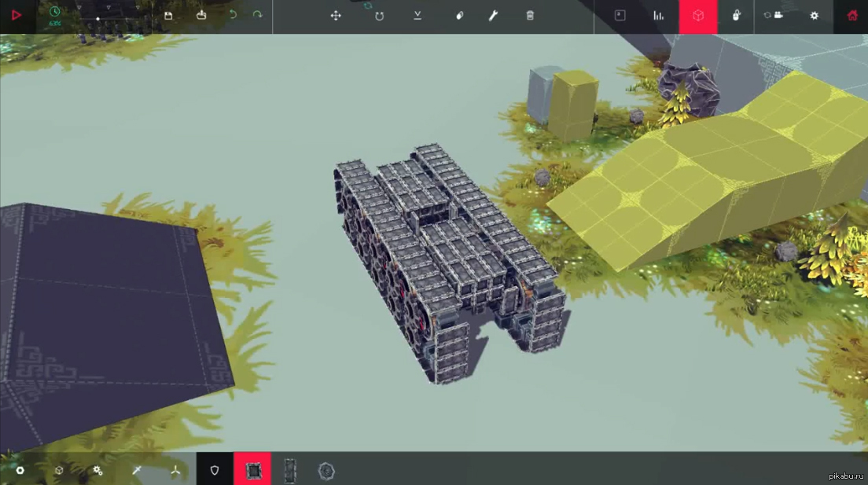The height and width of the screenshot is (485, 868).
Task: Redo the last undone action
Action: coord(257,16)
